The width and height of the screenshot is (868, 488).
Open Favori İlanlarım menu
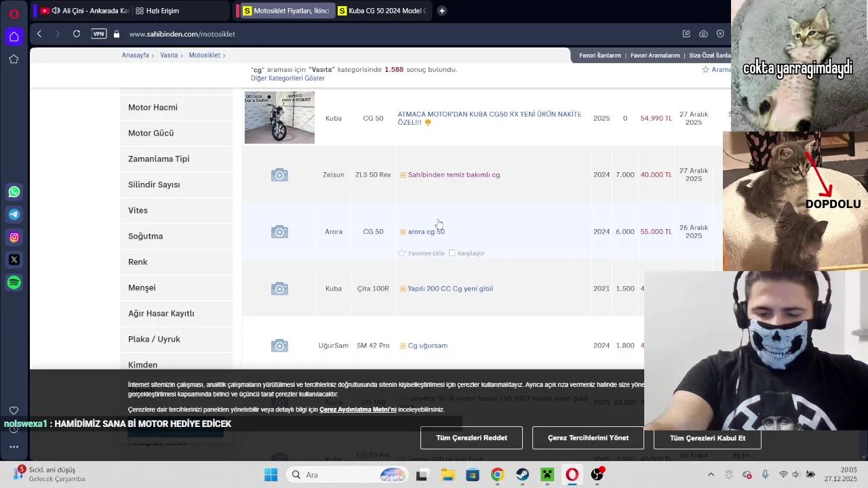tap(599, 56)
